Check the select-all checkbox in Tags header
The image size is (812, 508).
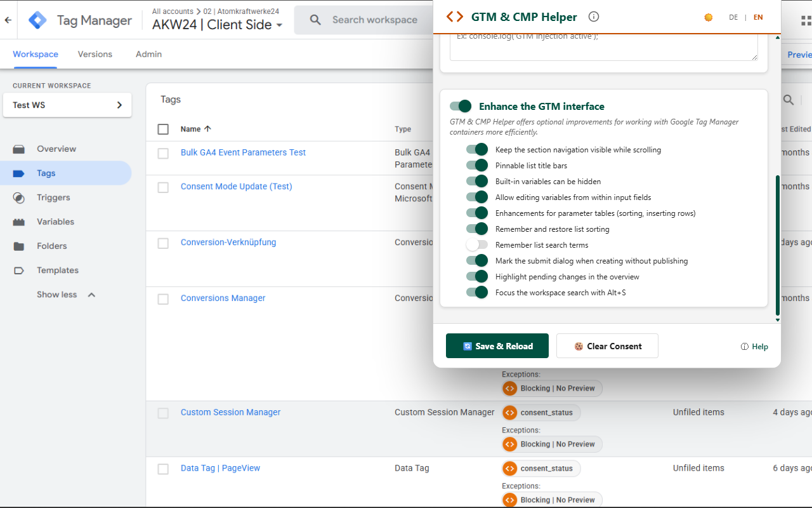[x=163, y=130]
